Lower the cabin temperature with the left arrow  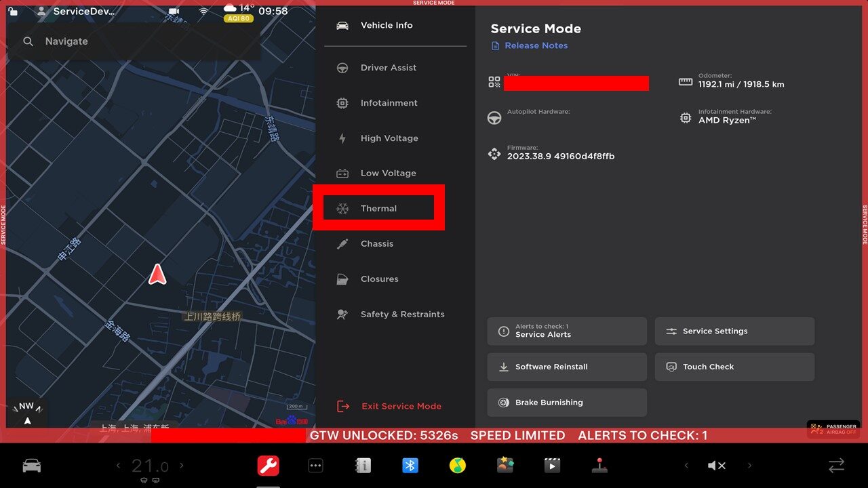pyautogui.click(x=118, y=466)
